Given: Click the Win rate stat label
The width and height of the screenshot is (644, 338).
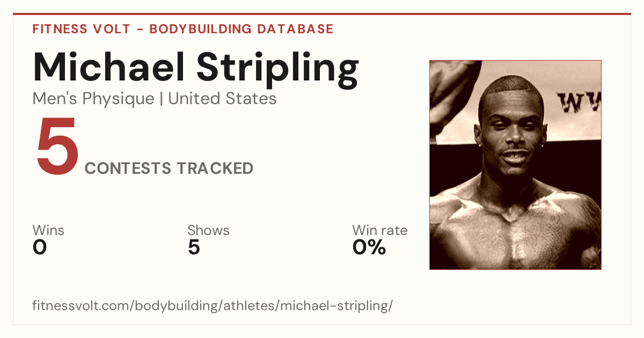Looking at the screenshot, I should 380,231.
